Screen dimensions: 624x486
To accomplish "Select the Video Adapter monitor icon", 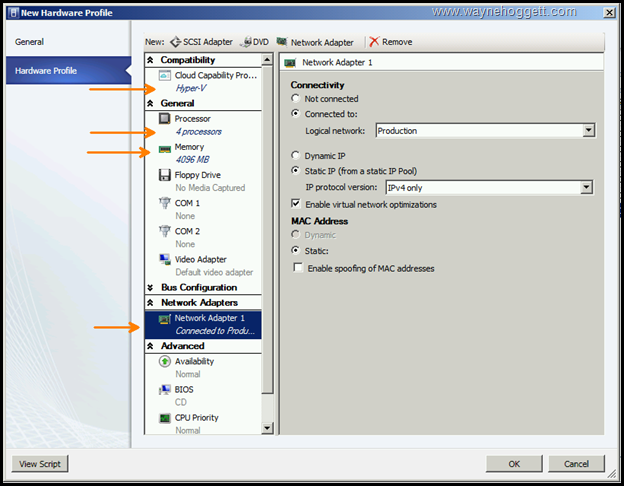I will click(x=164, y=259).
